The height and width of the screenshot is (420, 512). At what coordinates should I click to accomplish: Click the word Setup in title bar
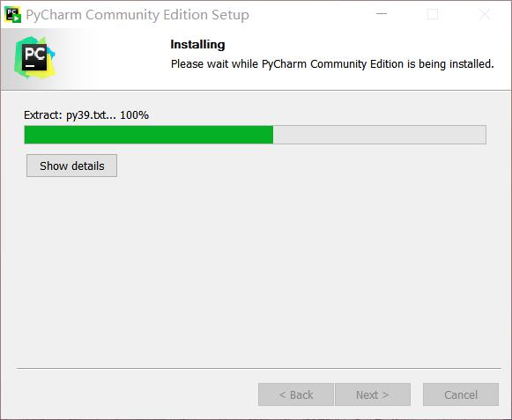230,15
